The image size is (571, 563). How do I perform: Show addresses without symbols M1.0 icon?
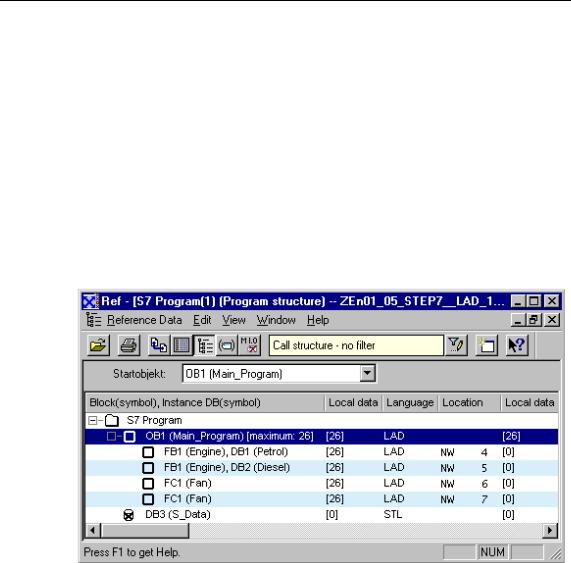click(x=249, y=345)
